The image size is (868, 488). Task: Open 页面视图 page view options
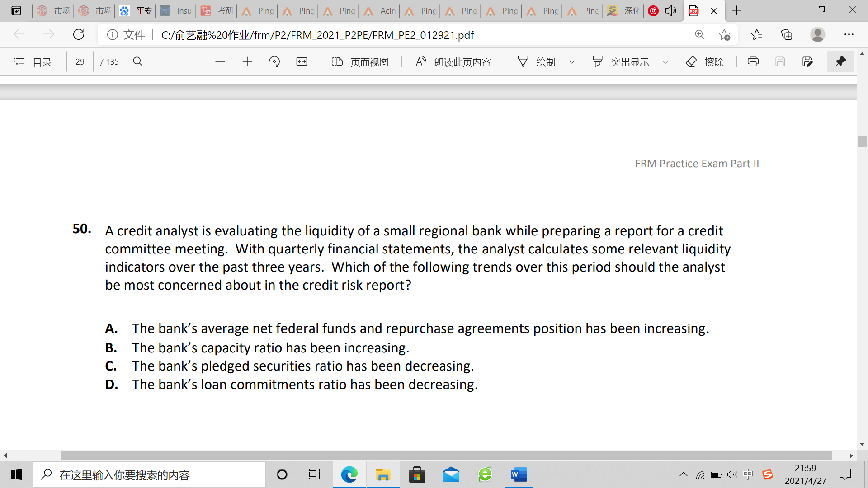pyautogui.click(x=360, y=62)
